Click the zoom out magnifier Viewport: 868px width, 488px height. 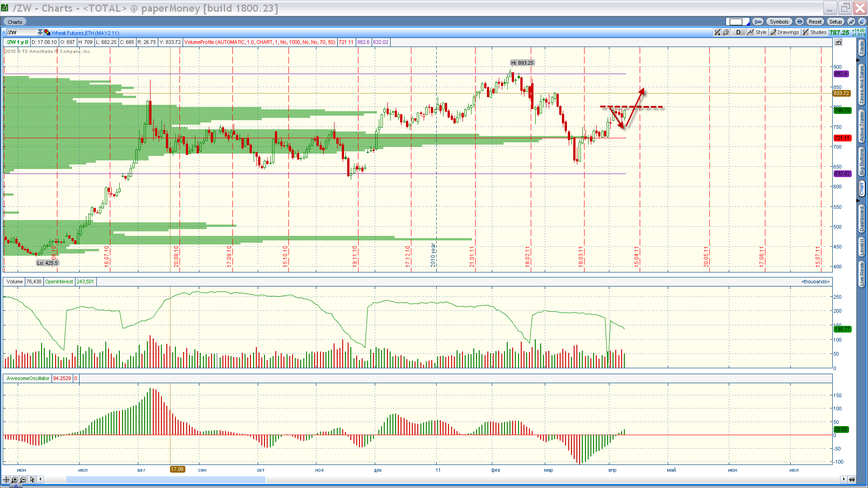pyautogui.click(x=24, y=479)
